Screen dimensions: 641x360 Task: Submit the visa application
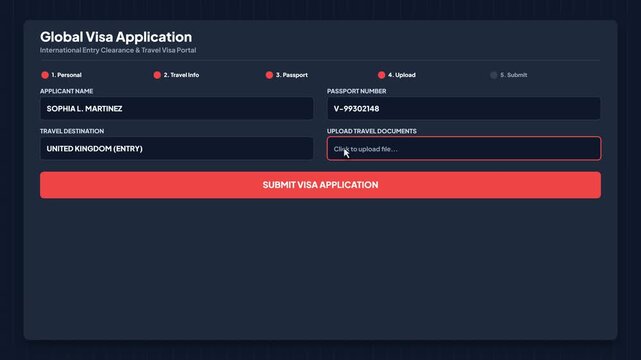[320, 185]
